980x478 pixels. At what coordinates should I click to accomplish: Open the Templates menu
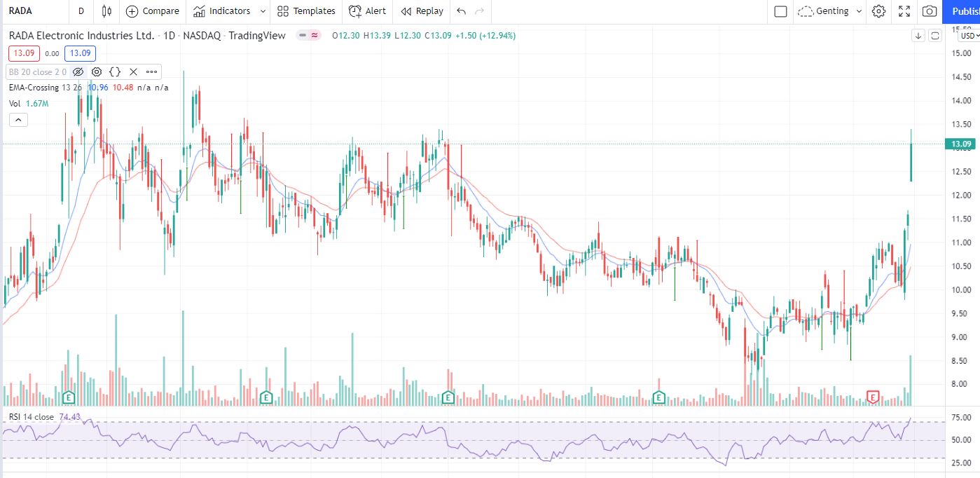[306, 11]
